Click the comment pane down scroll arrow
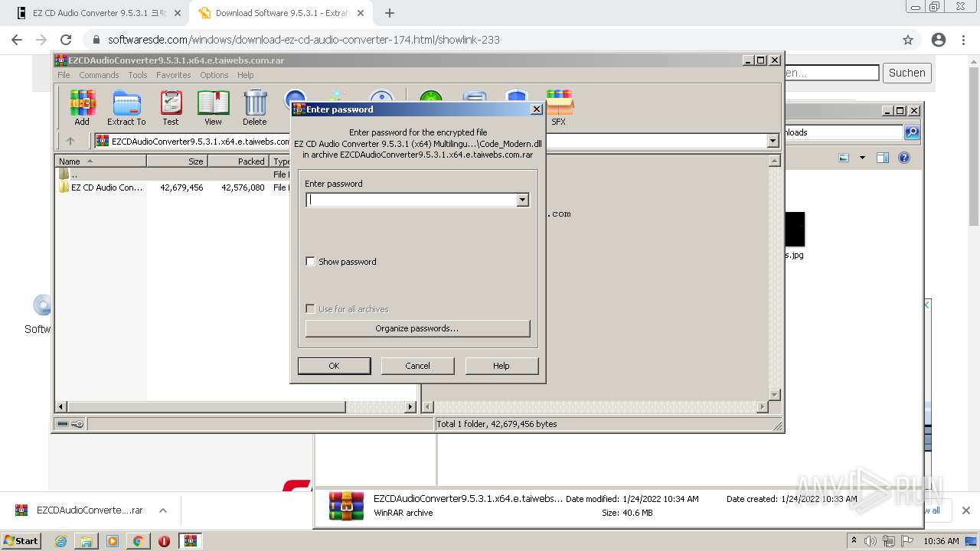Image resolution: width=980 pixels, height=551 pixels. click(x=774, y=395)
